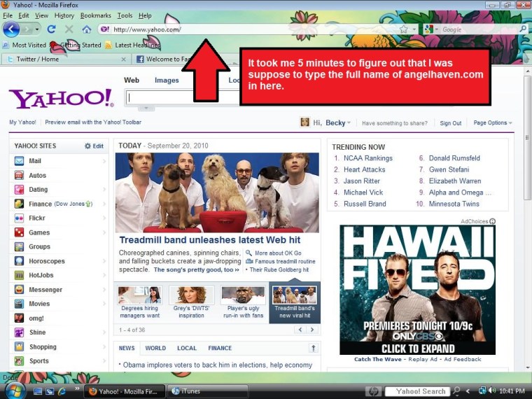Select the Grey's 'DWTS' inspiration thumbnail
532x399 pixels.
(x=192, y=303)
